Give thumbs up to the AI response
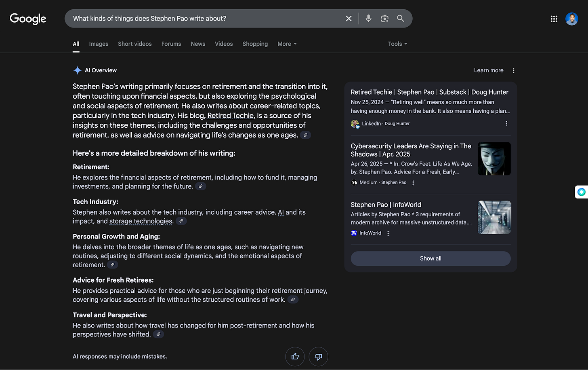This screenshot has width=588, height=370. point(295,357)
